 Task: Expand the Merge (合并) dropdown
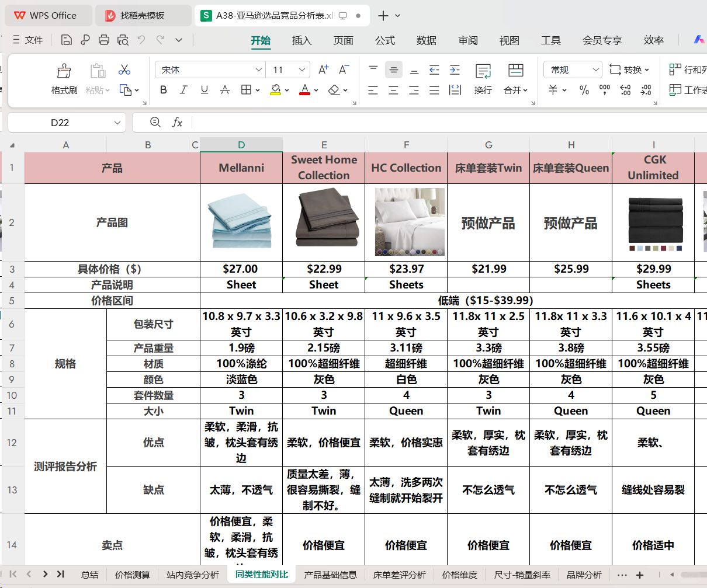[525, 90]
